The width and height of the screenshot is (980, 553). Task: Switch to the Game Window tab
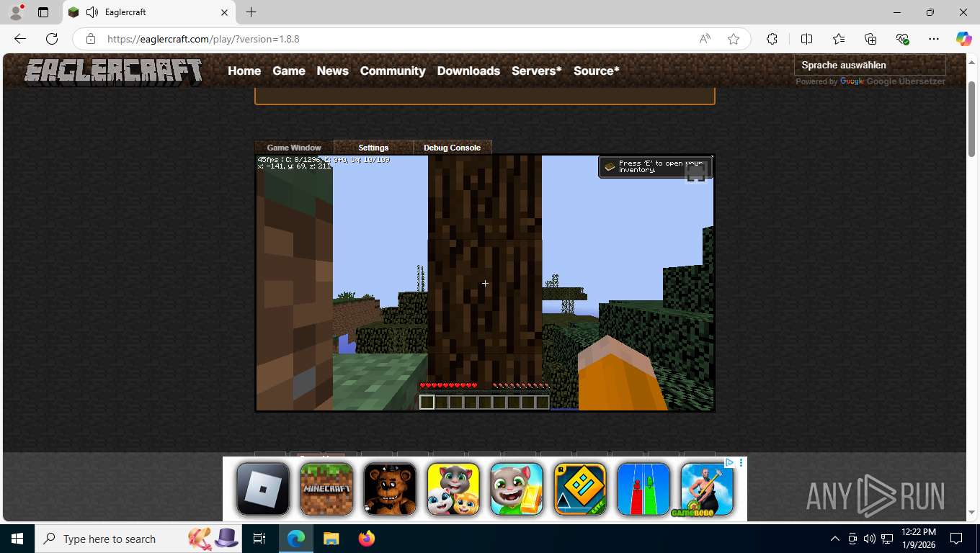coord(294,148)
